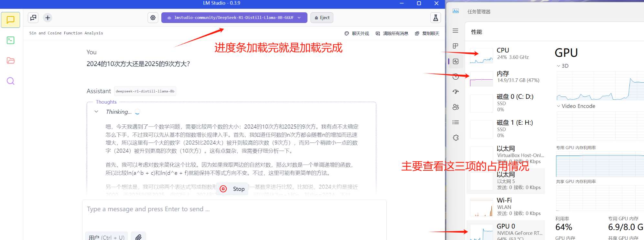Select Wi-Fi WLAN performance item

coord(506,207)
